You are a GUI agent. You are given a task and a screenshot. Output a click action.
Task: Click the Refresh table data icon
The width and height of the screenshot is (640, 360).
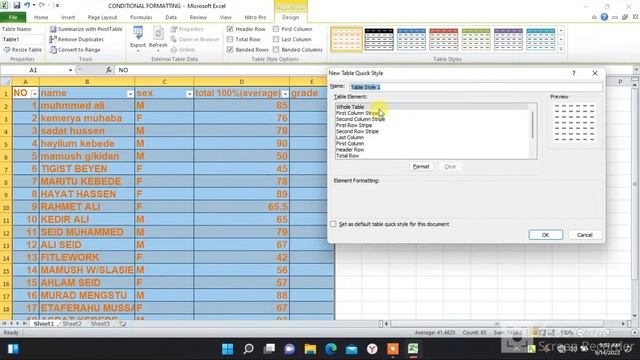pos(158,38)
